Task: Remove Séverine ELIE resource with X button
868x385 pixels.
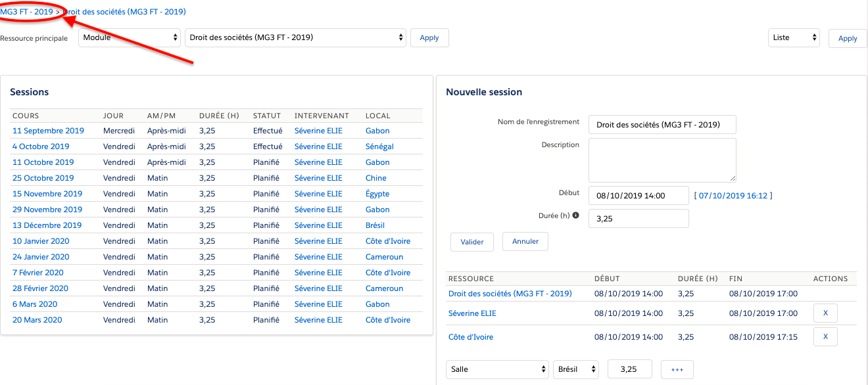Action: pos(825,313)
